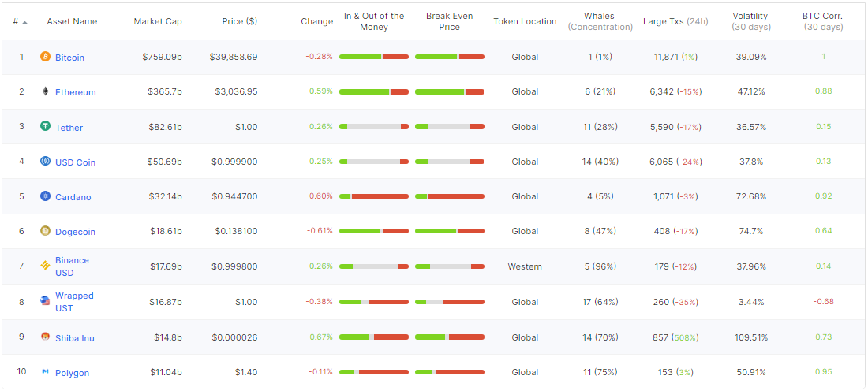The height and width of the screenshot is (391, 868).
Task: Click Binance USD Western token location
Action: pyautogui.click(x=525, y=266)
